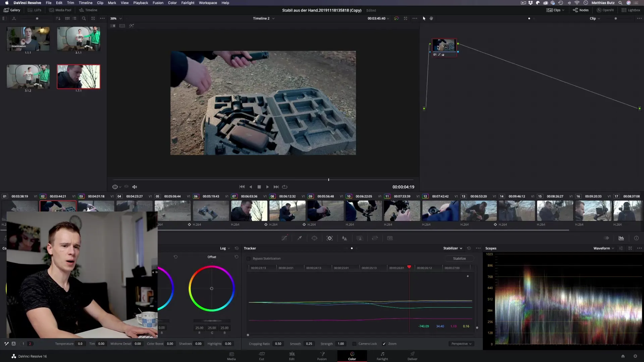This screenshot has width=644, height=362.
Task: Open the 00:03:45:40 timecode dropdown
Action: [x=378, y=18]
